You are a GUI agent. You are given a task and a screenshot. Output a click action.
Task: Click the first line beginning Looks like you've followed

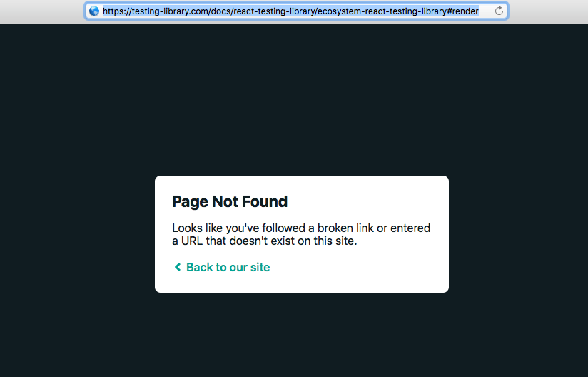[301, 228]
